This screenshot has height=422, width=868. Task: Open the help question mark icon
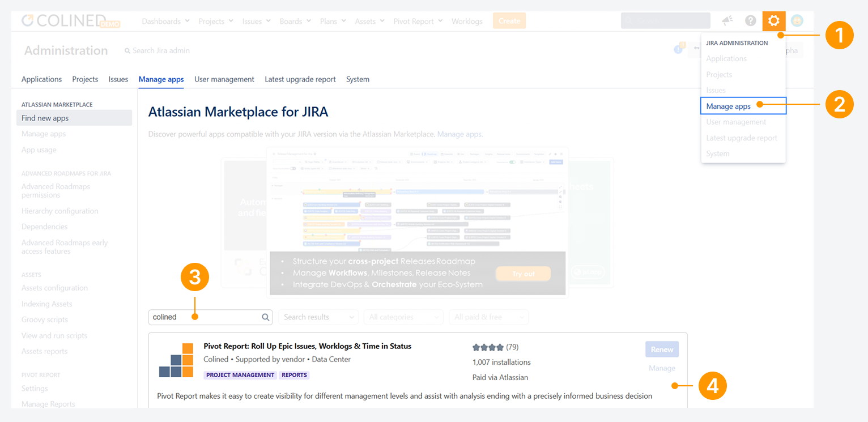(x=751, y=21)
